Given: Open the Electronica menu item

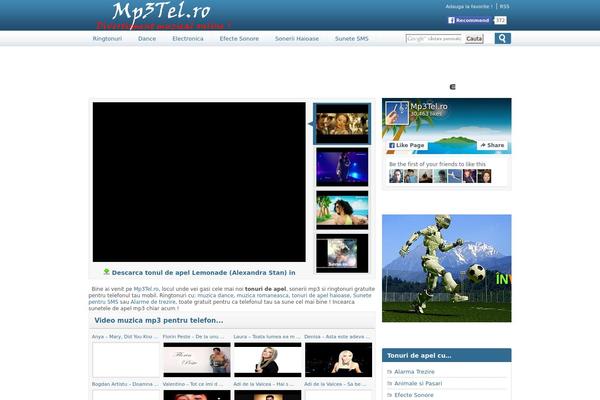Looking at the screenshot, I should 188,39.
